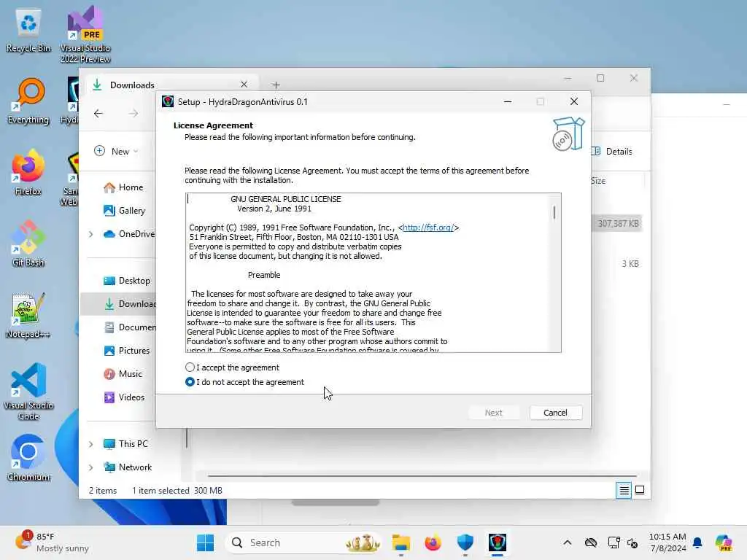Open the Windows Start menu
This screenshot has width=747, height=560.
click(205, 542)
